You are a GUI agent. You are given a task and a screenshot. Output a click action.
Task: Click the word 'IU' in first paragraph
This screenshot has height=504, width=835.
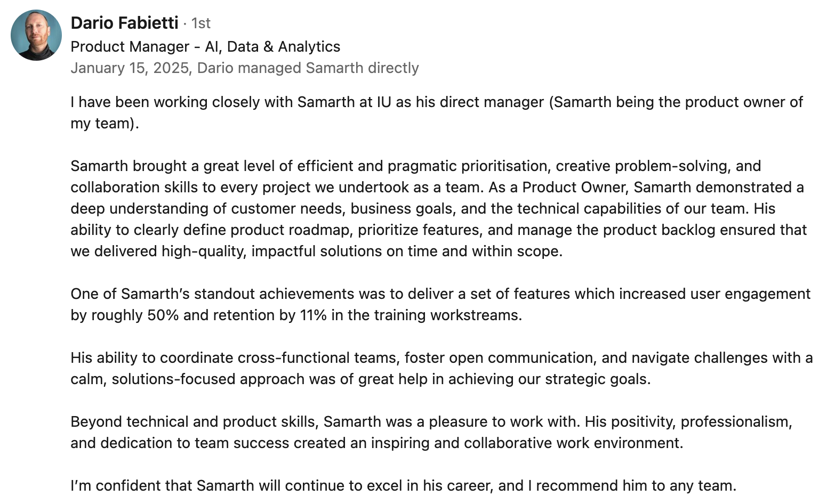tap(384, 102)
